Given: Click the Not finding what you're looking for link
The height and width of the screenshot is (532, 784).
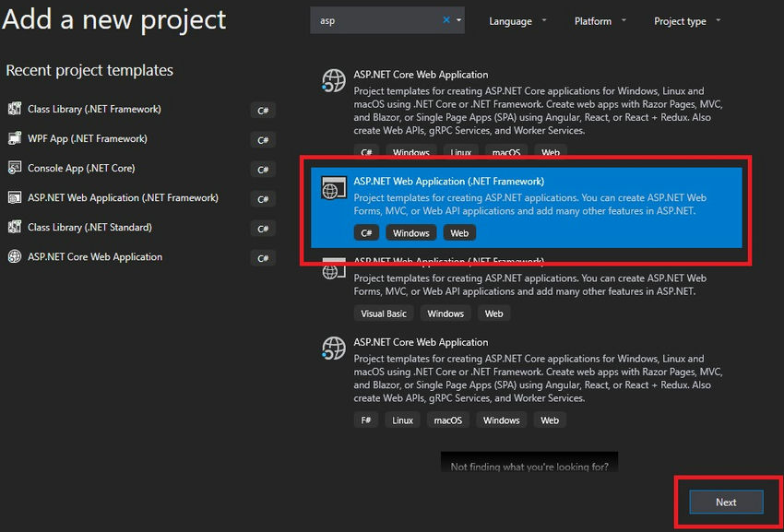Looking at the screenshot, I should tap(529, 467).
